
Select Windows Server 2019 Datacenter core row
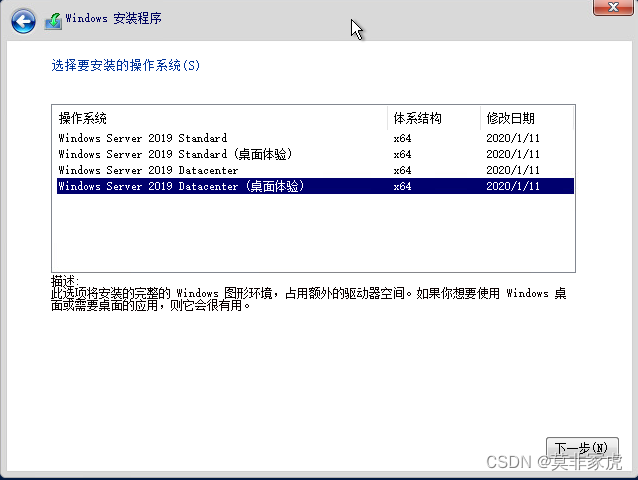click(315, 170)
